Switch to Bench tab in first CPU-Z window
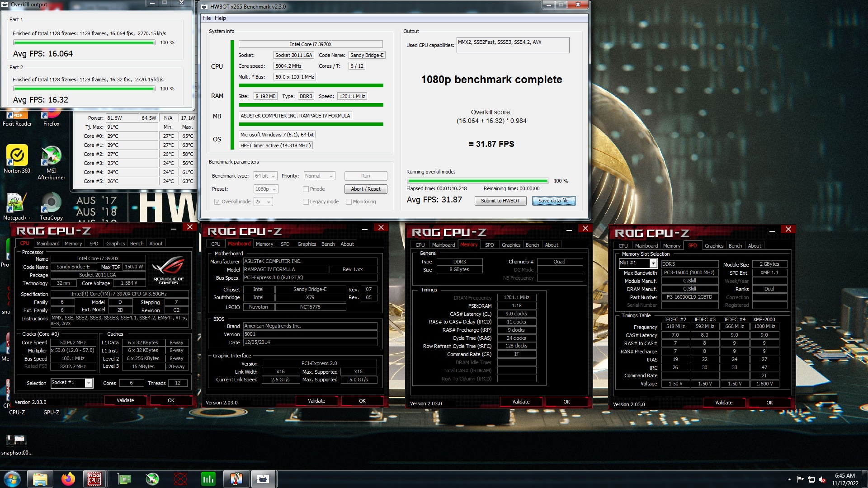This screenshot has width=868, height=488. coord(137,244)
